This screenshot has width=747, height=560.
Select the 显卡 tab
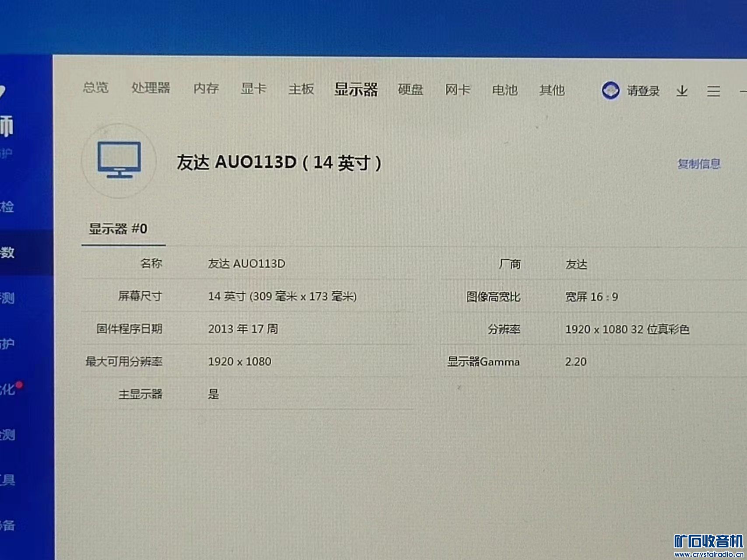coord(254,89)
